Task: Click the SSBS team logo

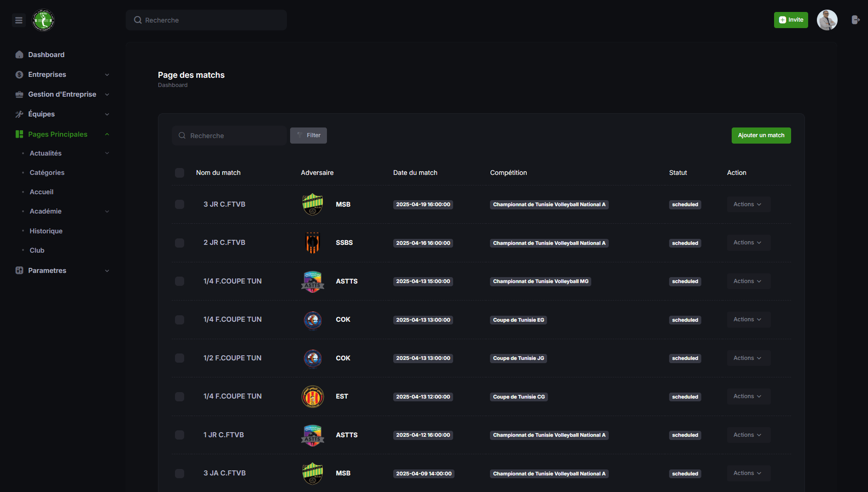Action: coord(313,243)
